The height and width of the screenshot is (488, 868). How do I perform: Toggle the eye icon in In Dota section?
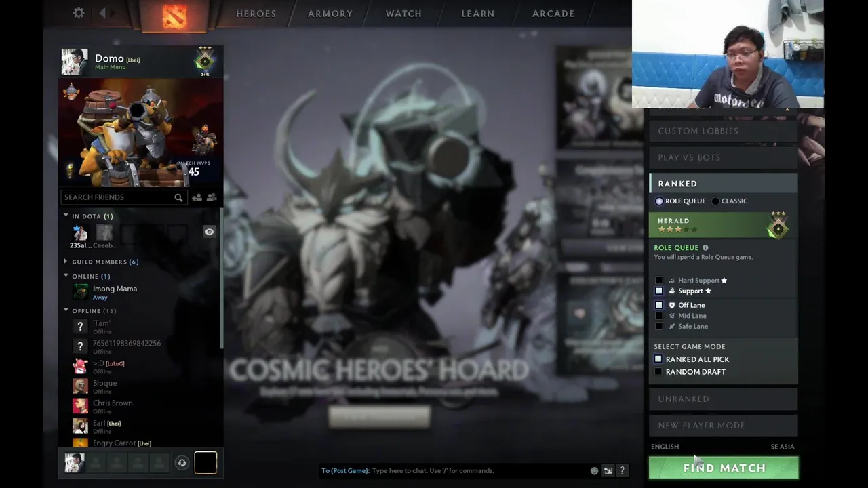point(210,232)
